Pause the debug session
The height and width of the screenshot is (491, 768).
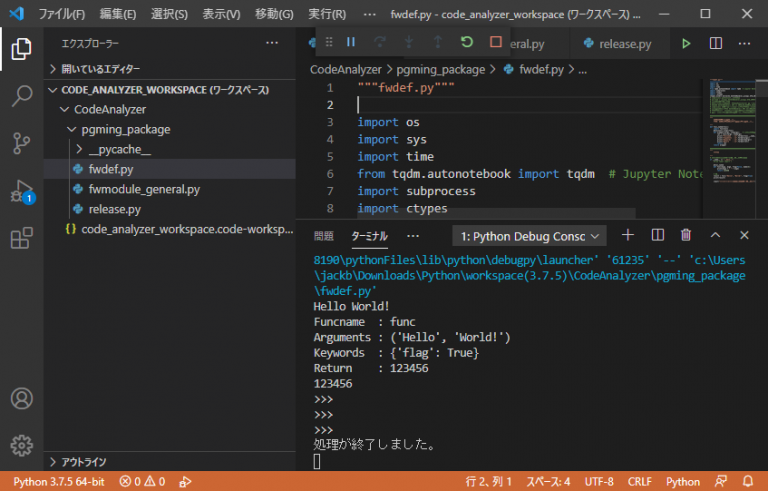pyautogui.click(x=351, y=42)
